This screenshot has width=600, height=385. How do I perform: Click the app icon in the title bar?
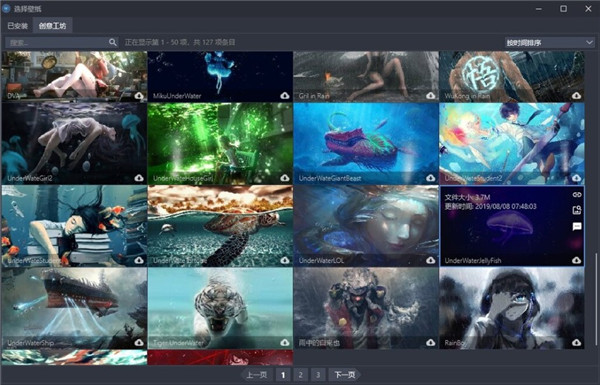pyautogui.click(x=6, y=8)
